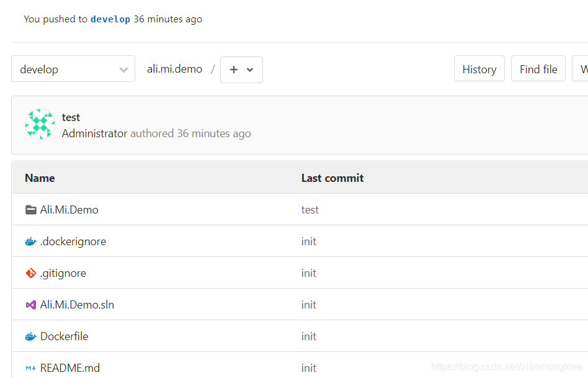Open the develop branch selector dropdown
The height and width of the screenshot is (378, 588).
73,69
